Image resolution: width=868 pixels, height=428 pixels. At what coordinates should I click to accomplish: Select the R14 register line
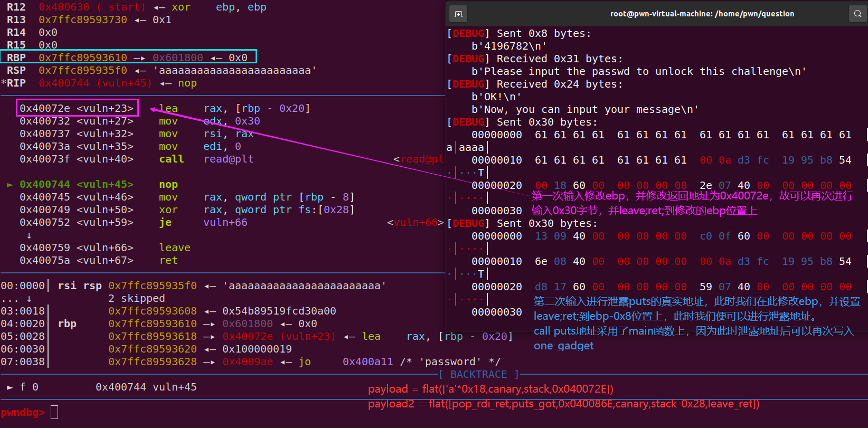tap(32, 32)
